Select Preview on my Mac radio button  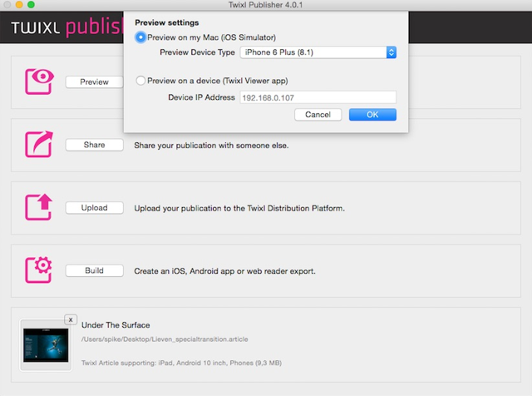tap(140, 37)
